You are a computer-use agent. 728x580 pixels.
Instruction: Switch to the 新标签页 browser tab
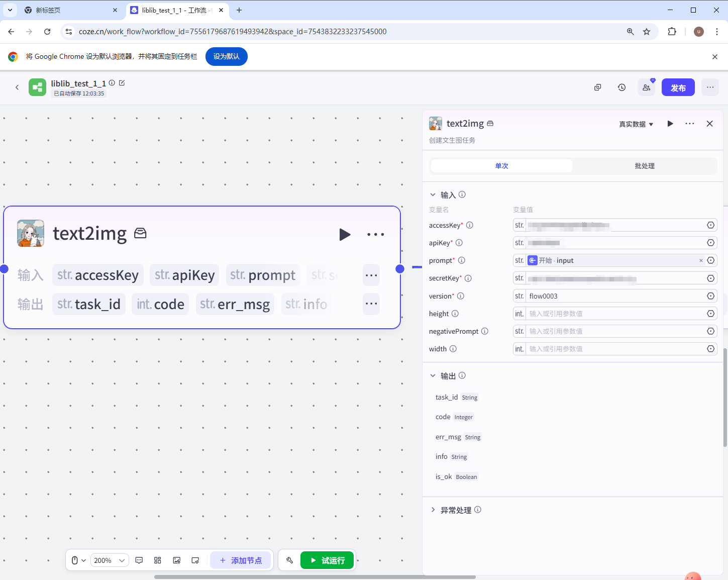[70, 10]
